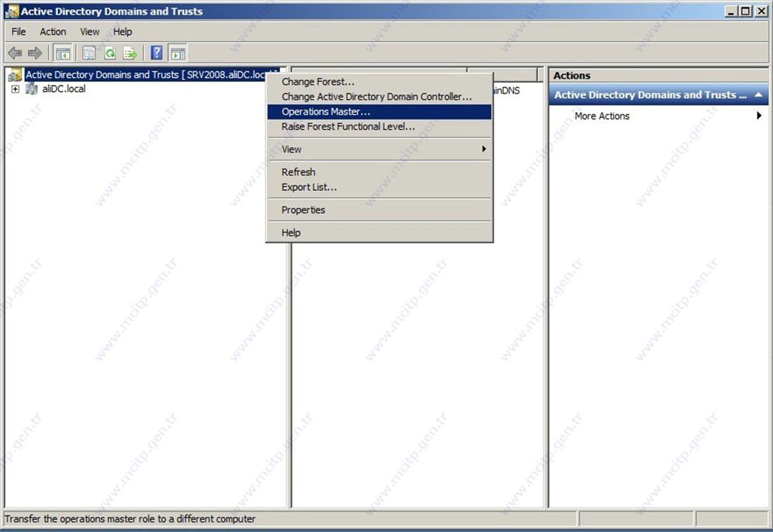This screenshot has width=773, height=532.
Task: Choose Export List... from the context menu
Action: pos(380,187)
